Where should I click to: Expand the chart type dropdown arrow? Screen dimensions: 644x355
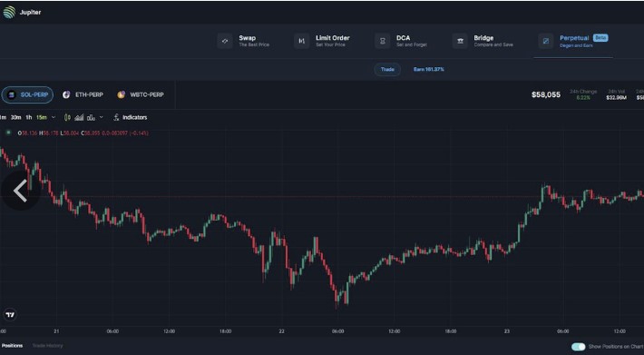pos(102,117)
